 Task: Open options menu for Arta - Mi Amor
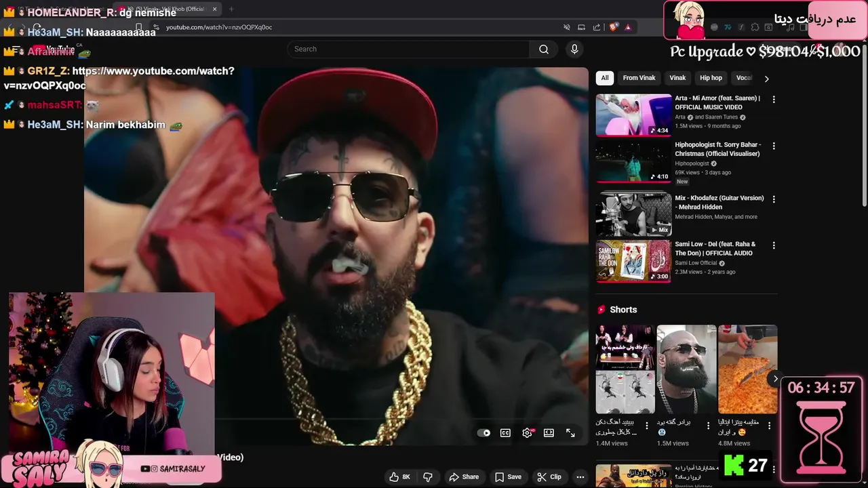pyautogui.click(x=774, y=100)
